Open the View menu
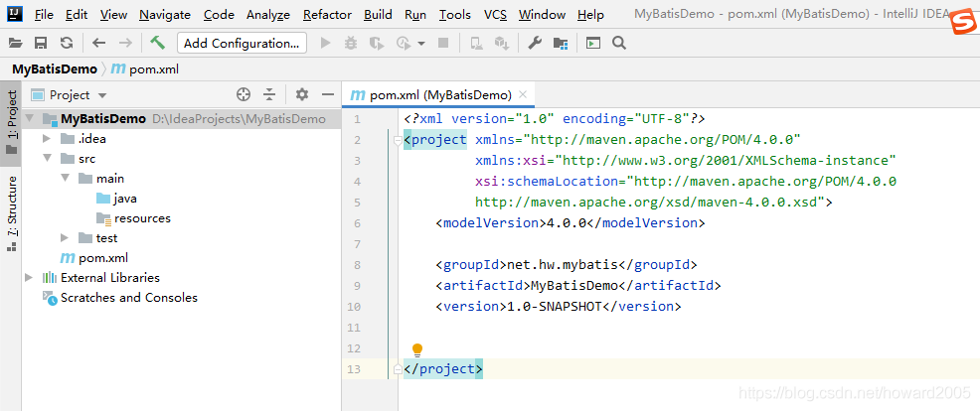The image size is (980, 411). click(x=113, y=14)
